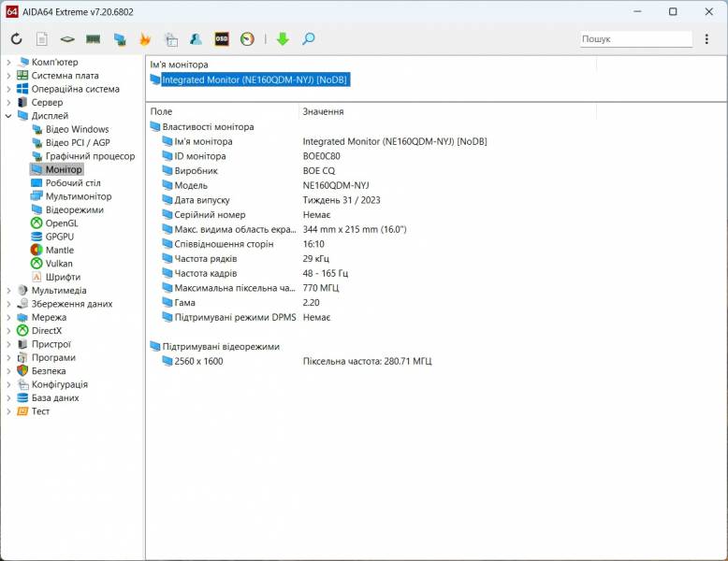Click the green download arrow icon

283,39
